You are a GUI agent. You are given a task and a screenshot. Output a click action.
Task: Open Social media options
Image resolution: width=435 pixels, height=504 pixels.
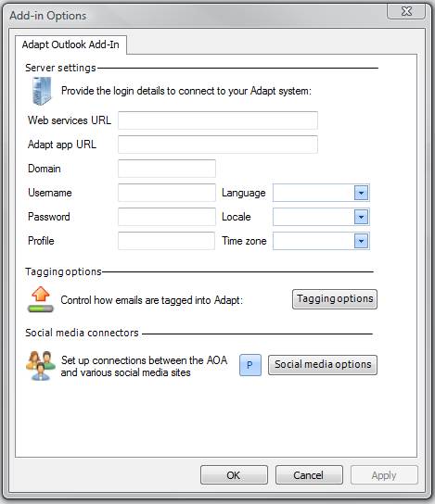tap(323, 365)
